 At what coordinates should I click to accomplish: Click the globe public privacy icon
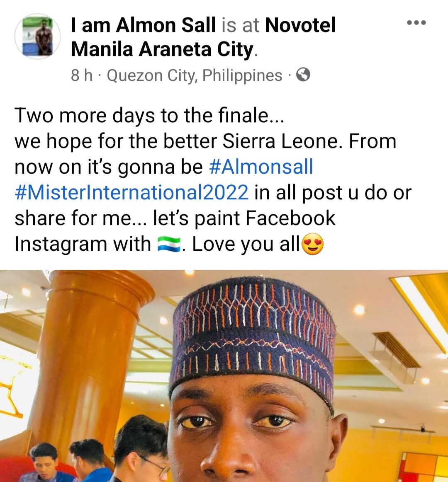click(x=303, y=75)
